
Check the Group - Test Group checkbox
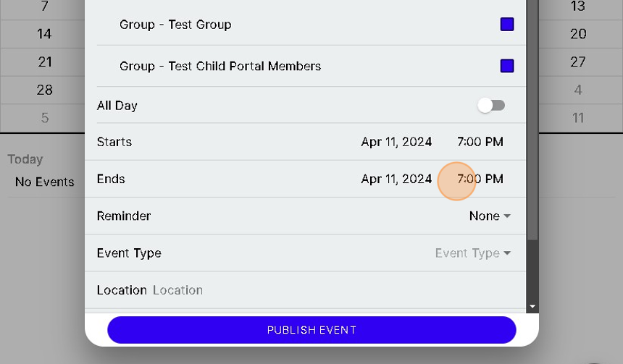pyautogui.click(x=507, y=25)
